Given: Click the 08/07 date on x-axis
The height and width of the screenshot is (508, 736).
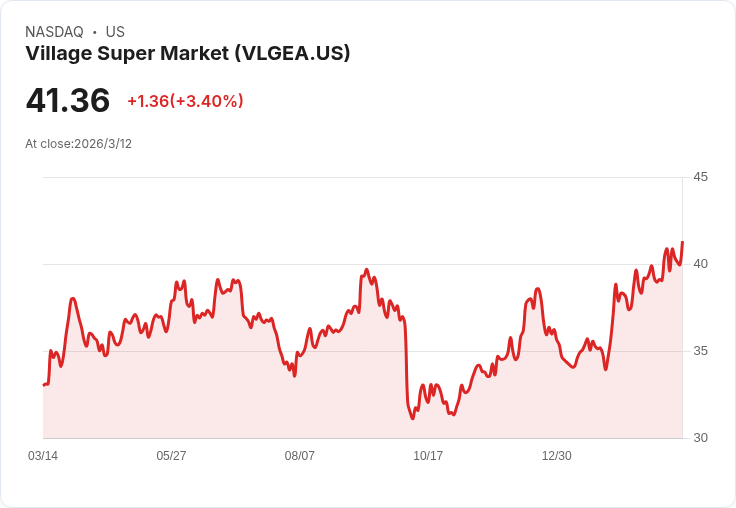Looking at the screenshot, I should (x=300, y=456).
